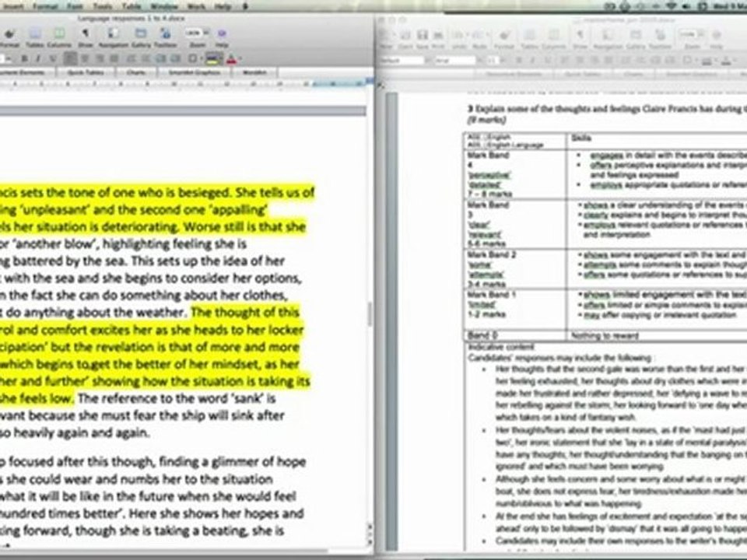Open font color dropdown arrow in left window
The image size is (747, 560).
pyautogui.click(x=240, y=59)
